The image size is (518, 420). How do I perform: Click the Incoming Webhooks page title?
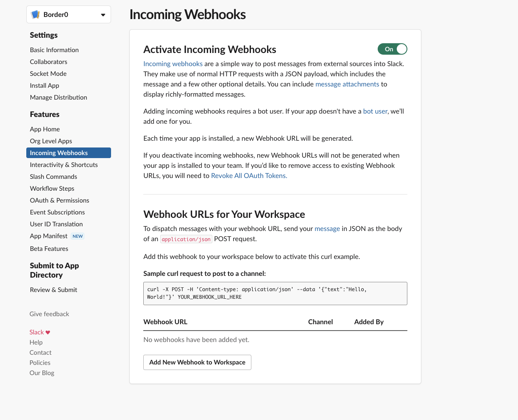tap(187, 14)
